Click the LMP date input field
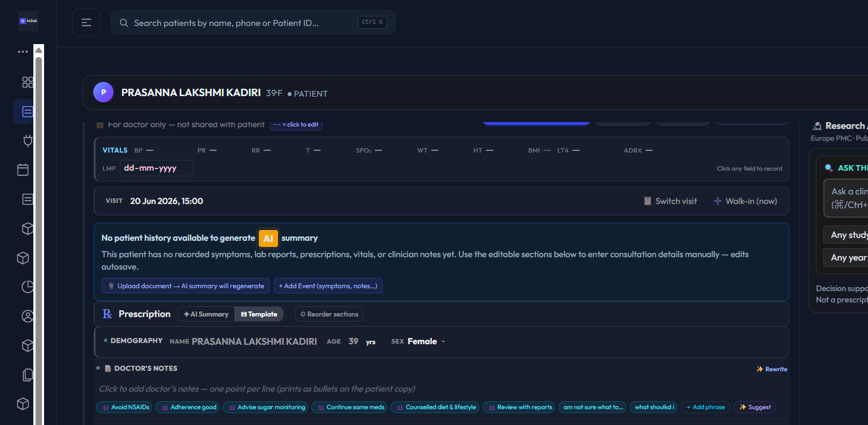868x425 pixels. pyautogui.click(x=157, y=168)
